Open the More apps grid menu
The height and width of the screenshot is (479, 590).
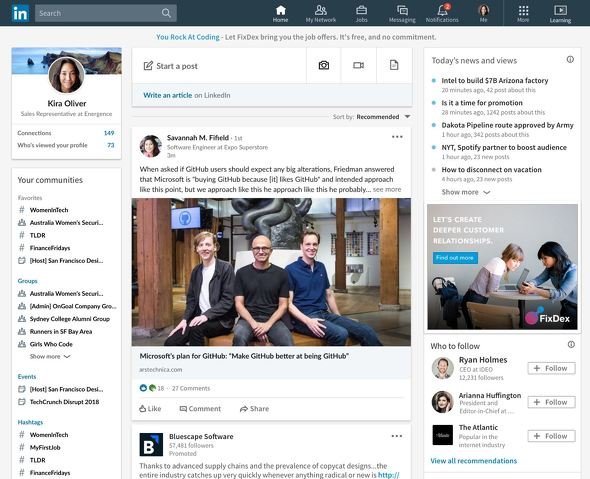pos(523,14)
